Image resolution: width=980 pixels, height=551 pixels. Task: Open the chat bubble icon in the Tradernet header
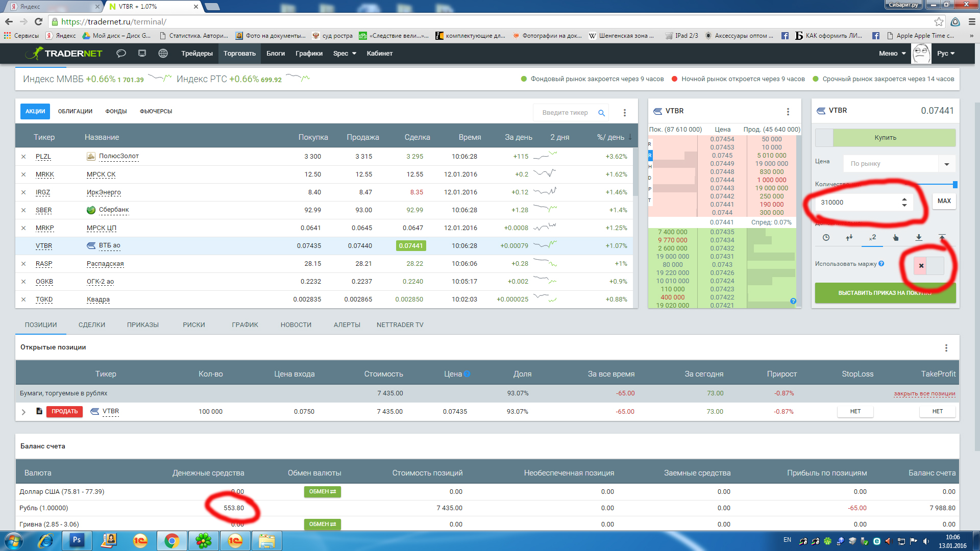pyautogui.click(x=121, y=53)
